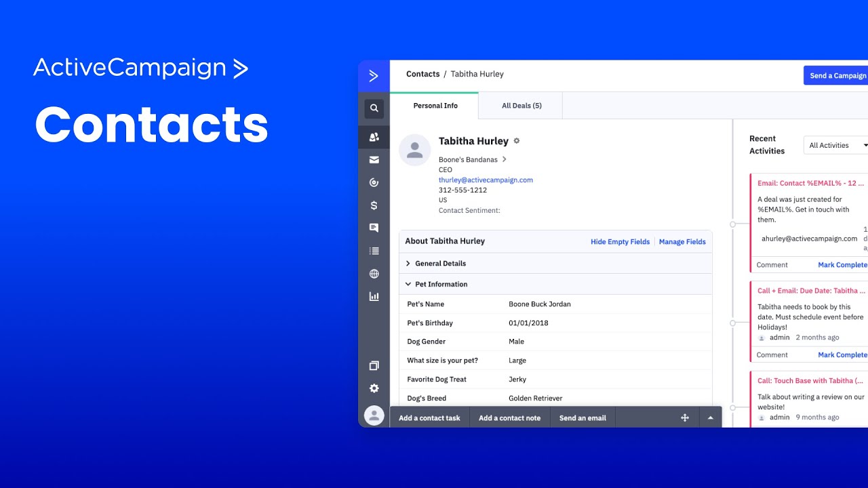The height and width of the screenshot is (488, 868).
Task: Open the Conversations chat icon
Action: coord(374,228)
